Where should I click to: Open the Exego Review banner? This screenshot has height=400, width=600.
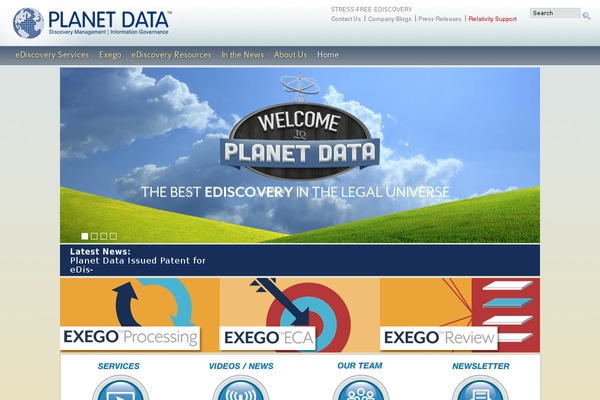click(x=460, y=315)
